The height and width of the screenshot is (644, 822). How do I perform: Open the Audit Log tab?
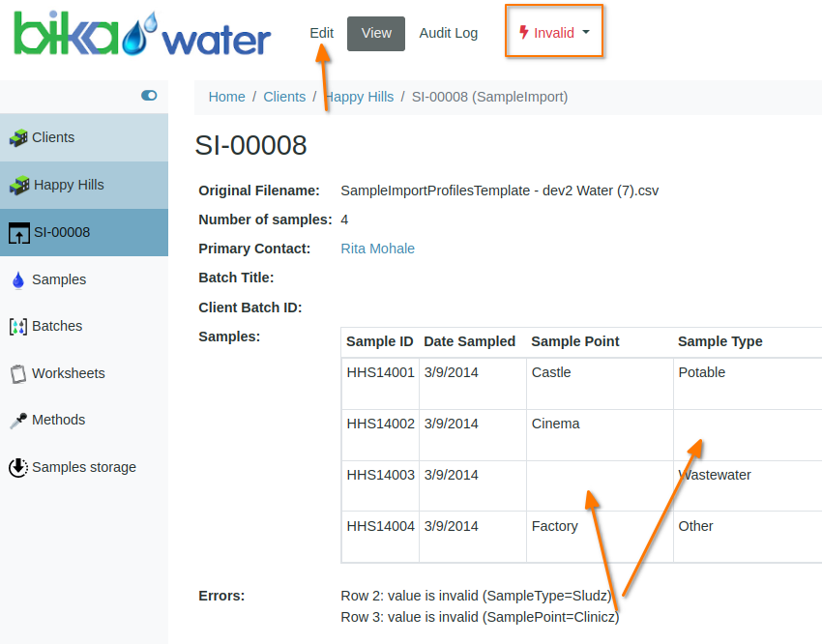tap(448, 33)
